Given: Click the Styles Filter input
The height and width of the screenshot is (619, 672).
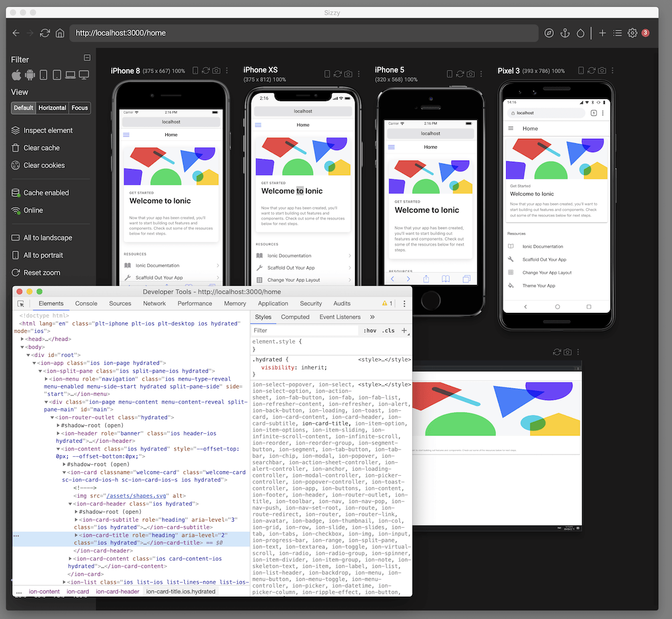Looking at the screenshot, I should tap(305, 331).
